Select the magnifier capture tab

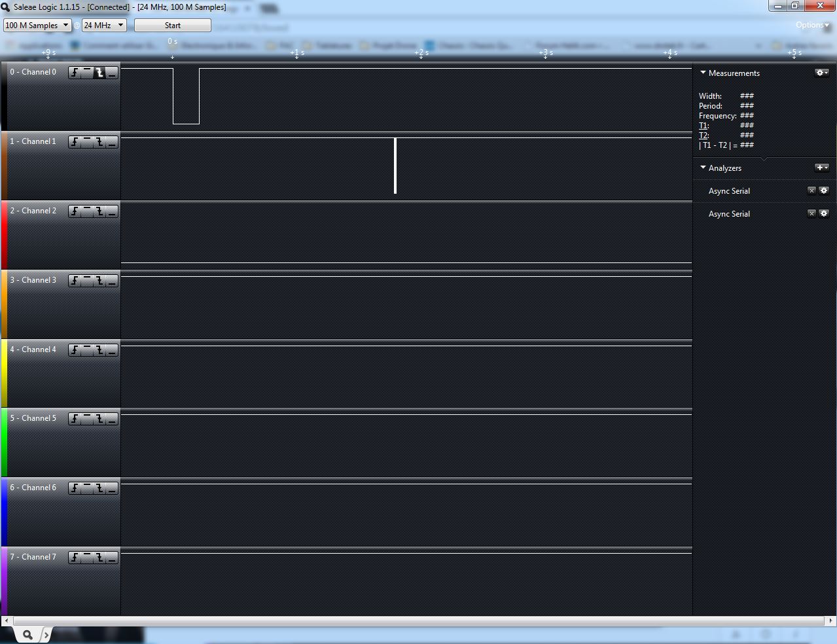pyautogui.click(x=27, y=635)
